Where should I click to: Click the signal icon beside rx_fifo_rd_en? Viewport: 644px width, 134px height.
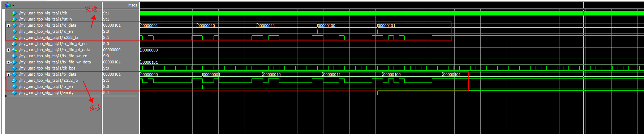coord(14,44)
